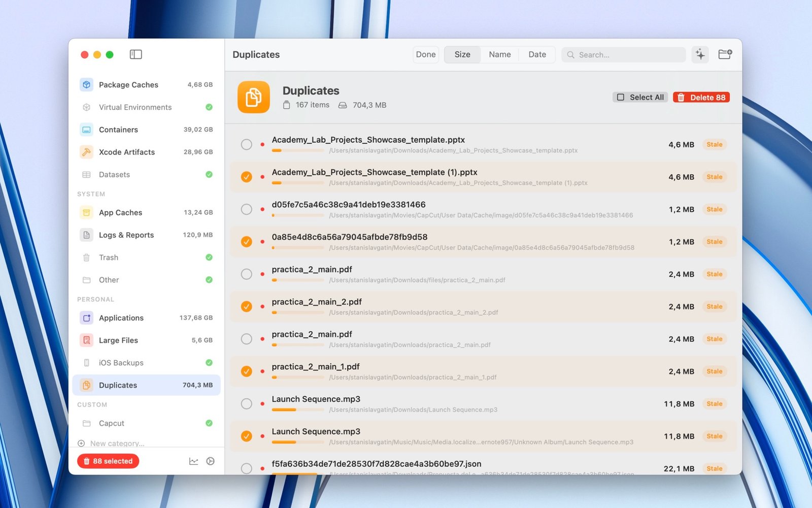The height and width of the screenshot is (508, 812).
Task: Click size bar under d05fe7c5a46c38c9a41deb19e3381466
Action: click(x=298, y=215)
